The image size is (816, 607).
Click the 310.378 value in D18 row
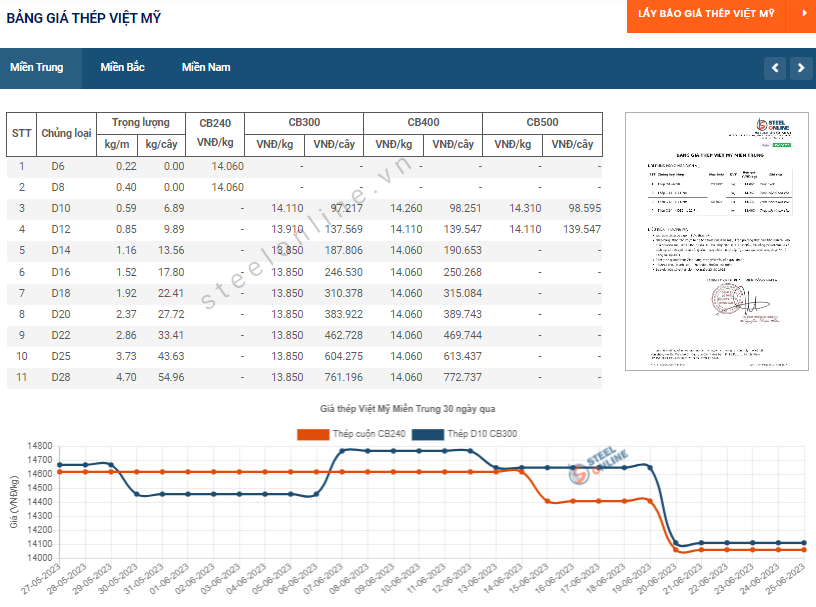pyautogui.click(x=343, y=294)
